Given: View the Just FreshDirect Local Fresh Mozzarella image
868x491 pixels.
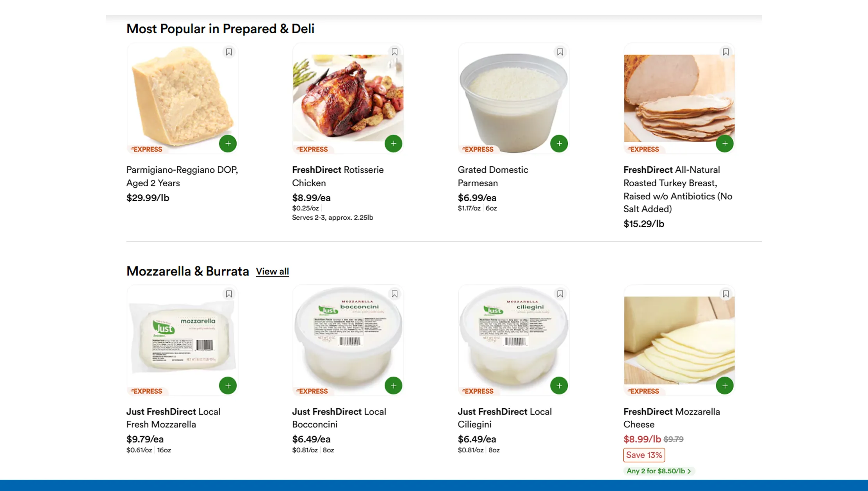Looking at the screenshot, I should pyautogui.click(x=182, y=340).
